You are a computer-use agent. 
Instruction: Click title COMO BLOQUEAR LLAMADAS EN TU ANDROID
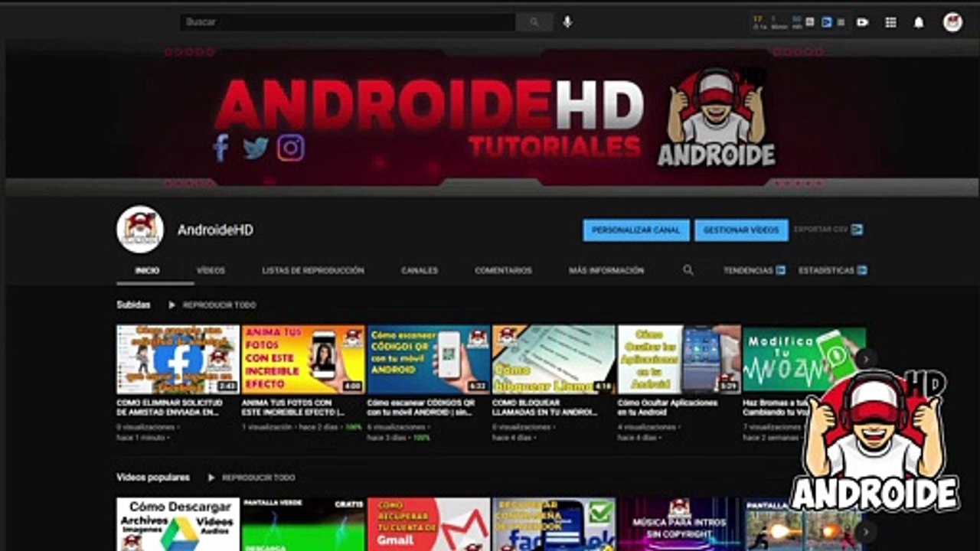coord(546,407)
